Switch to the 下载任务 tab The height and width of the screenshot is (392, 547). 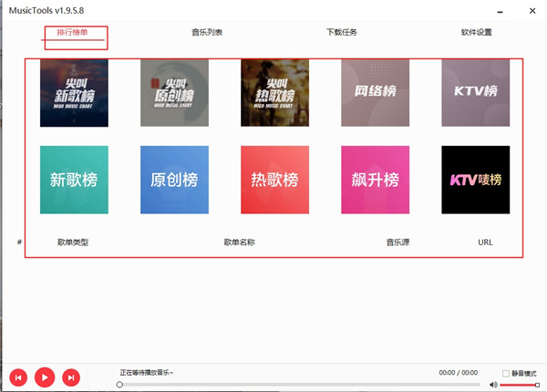tap(342, 33)
